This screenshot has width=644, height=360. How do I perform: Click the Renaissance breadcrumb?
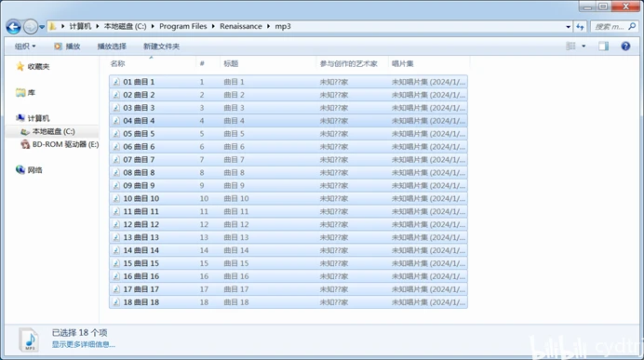(241, 26)
